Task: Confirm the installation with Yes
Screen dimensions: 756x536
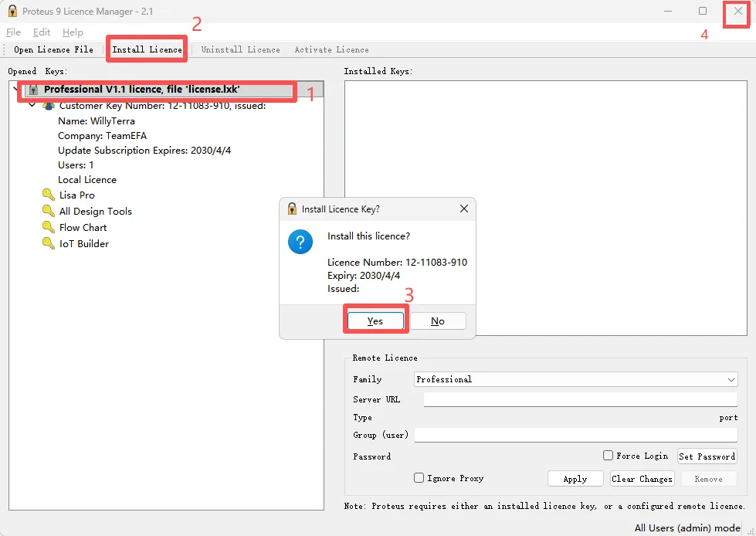Action: click(375, 321)
